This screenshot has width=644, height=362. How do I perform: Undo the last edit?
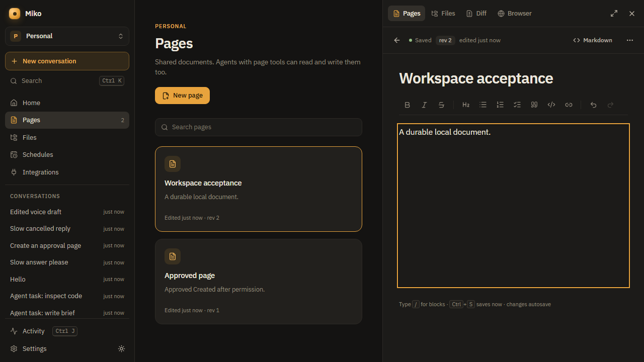click(x=593, y=105)
